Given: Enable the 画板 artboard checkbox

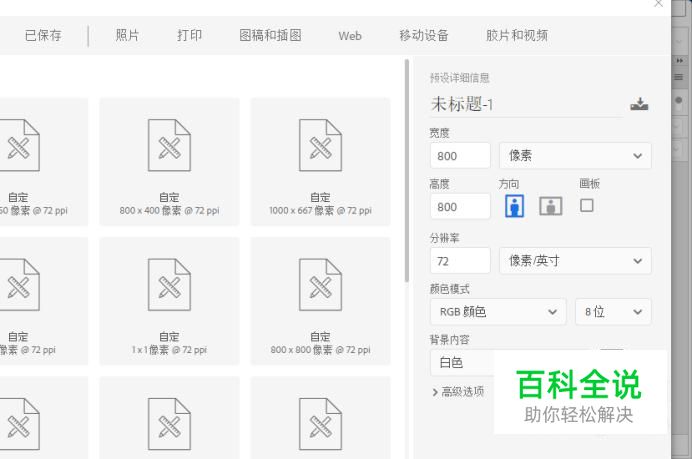Looking at the screenshot, I should pyautogui.click(x=587, y=205).
